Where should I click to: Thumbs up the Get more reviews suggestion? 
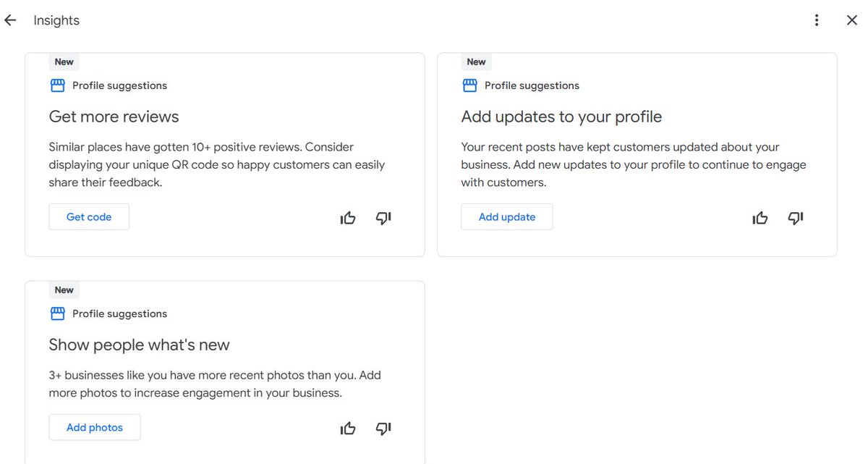pos(348,217)
